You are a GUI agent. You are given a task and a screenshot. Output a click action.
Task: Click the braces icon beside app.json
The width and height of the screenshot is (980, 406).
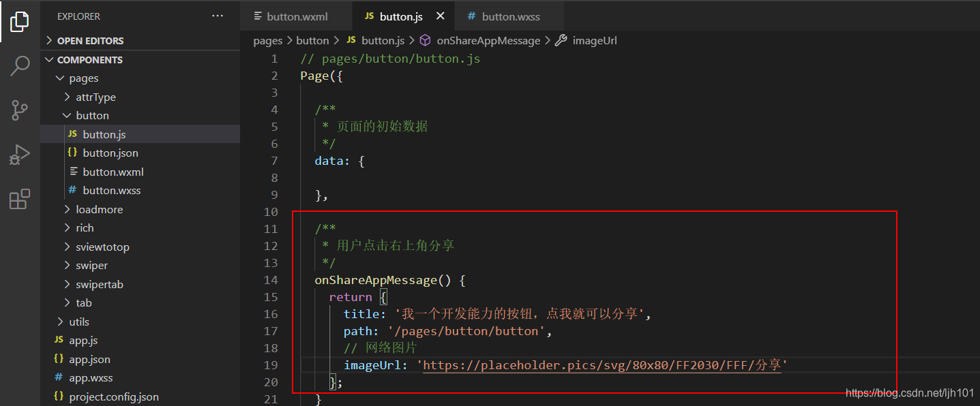click(58, 359)
